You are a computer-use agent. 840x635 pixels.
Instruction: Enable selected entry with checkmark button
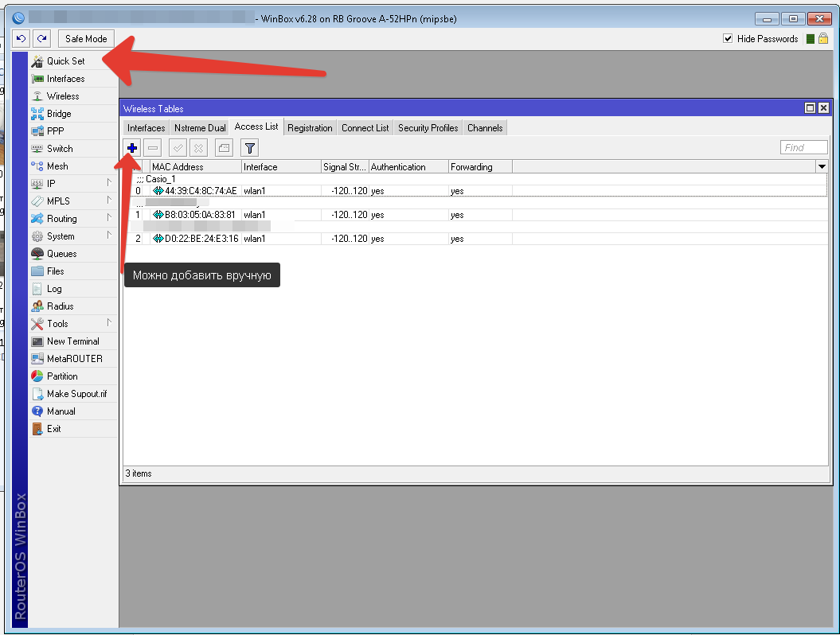pos(178,148)
